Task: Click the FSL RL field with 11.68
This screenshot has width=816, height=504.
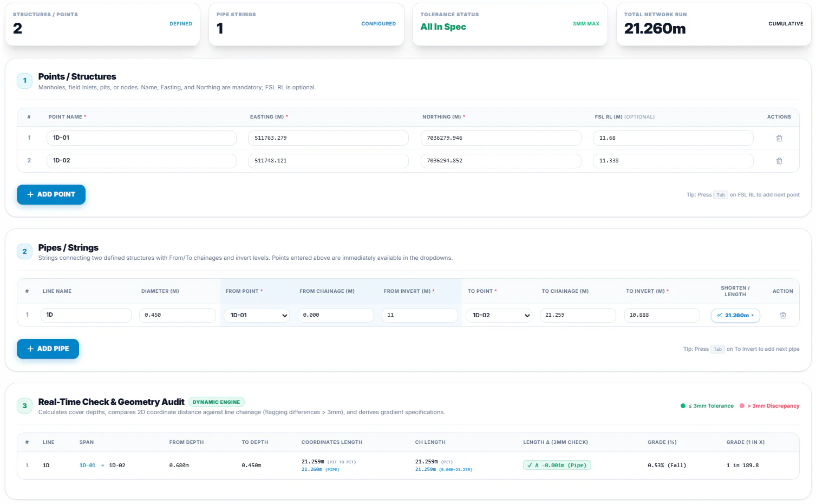Action: click(673, 138)
